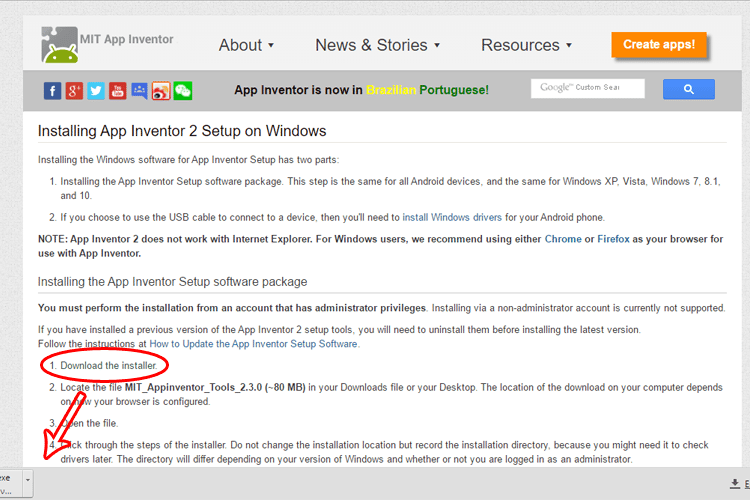The width and height of the screenshot is (750, 500).
Task: Open the Resources dropdown menu
Action: click(x=526, y=45)
